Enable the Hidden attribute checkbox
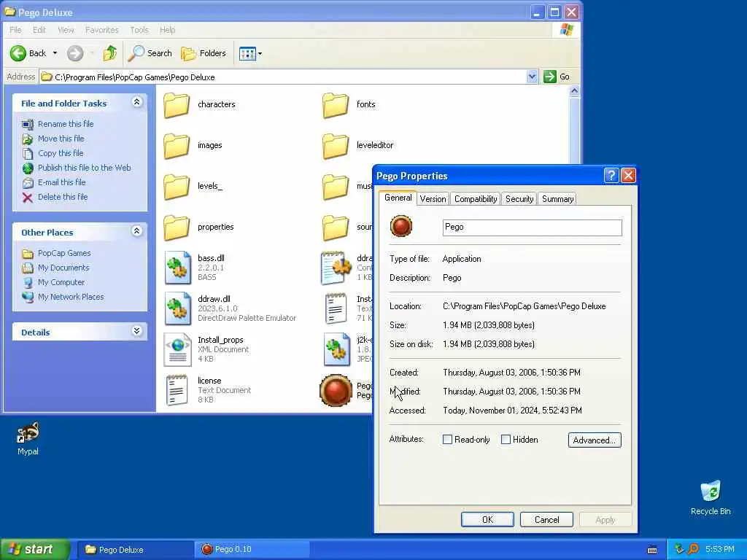 click(x=506, y=440)
